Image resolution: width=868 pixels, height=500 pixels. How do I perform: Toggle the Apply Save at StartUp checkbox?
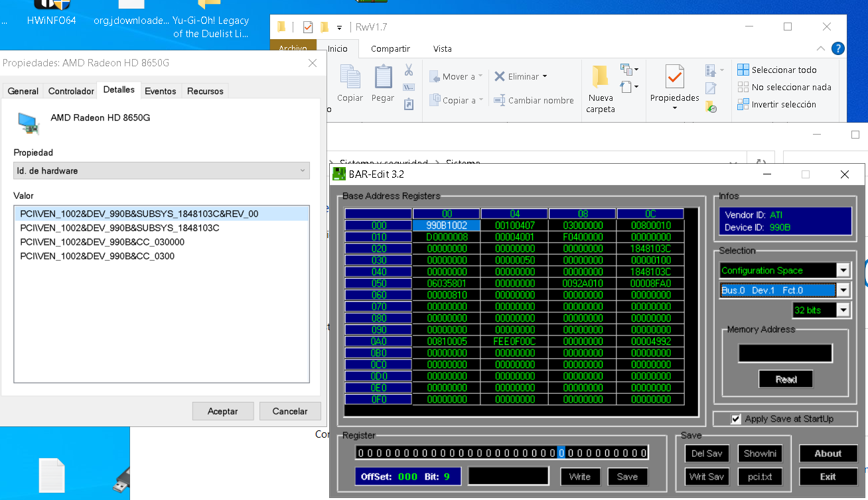tap(735, 419)
